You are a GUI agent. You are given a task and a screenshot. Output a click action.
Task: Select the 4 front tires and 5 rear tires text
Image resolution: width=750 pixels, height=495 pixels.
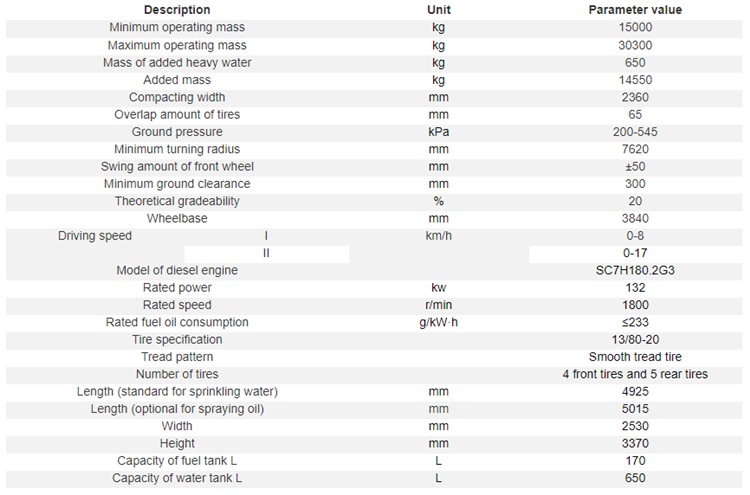(x=635, y=374)
